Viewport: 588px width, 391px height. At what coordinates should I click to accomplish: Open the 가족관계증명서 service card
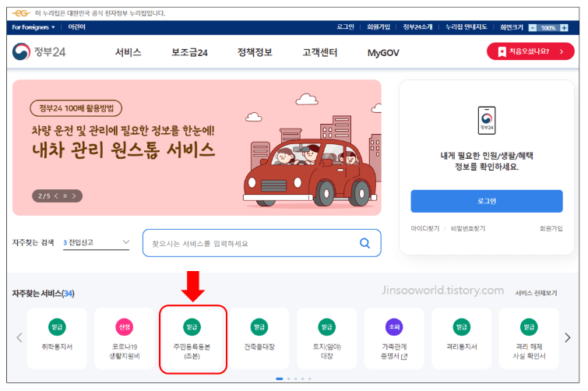[394, 339]
